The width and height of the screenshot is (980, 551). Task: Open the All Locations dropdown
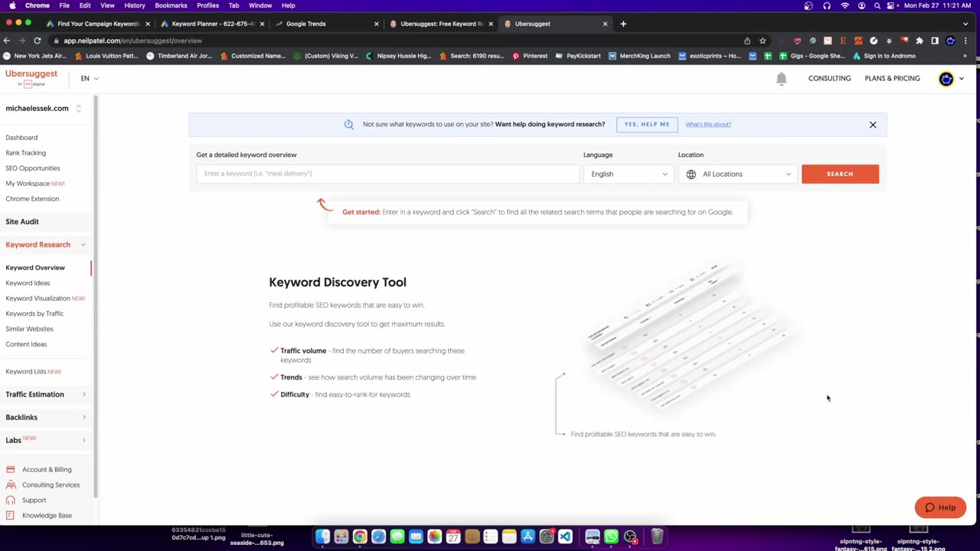(x=738, y=174)
